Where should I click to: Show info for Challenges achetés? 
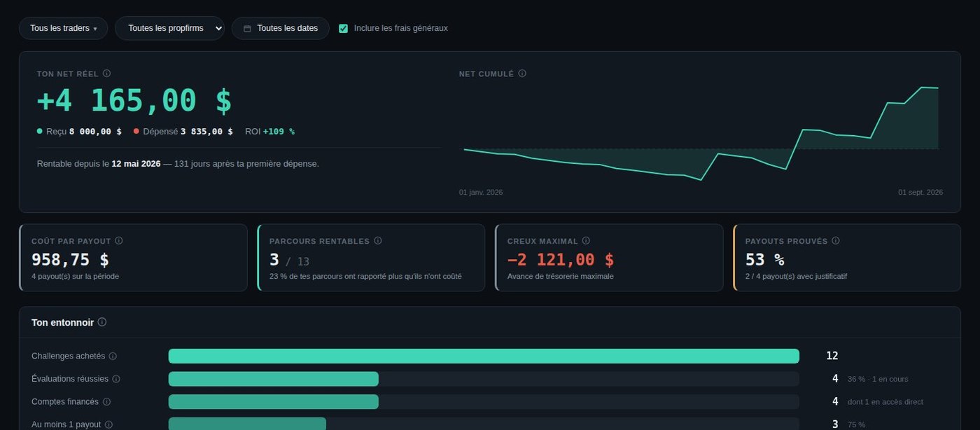[x=113, y=356]
